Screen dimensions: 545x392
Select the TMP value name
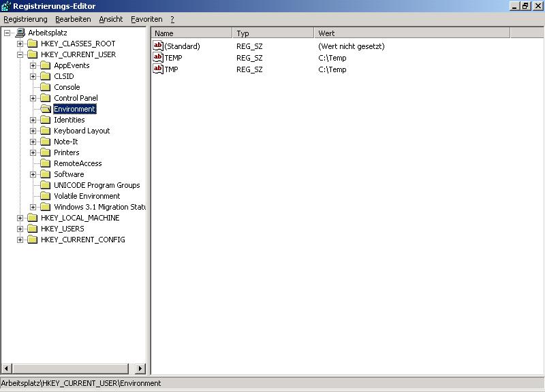pyautogui.click(x=172, y=69)
